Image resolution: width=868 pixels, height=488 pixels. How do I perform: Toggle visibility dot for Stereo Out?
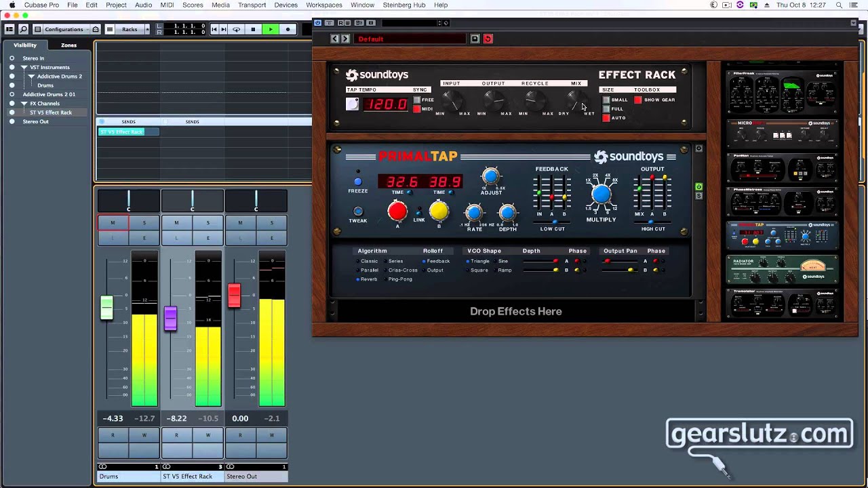[x=12, y=121]
